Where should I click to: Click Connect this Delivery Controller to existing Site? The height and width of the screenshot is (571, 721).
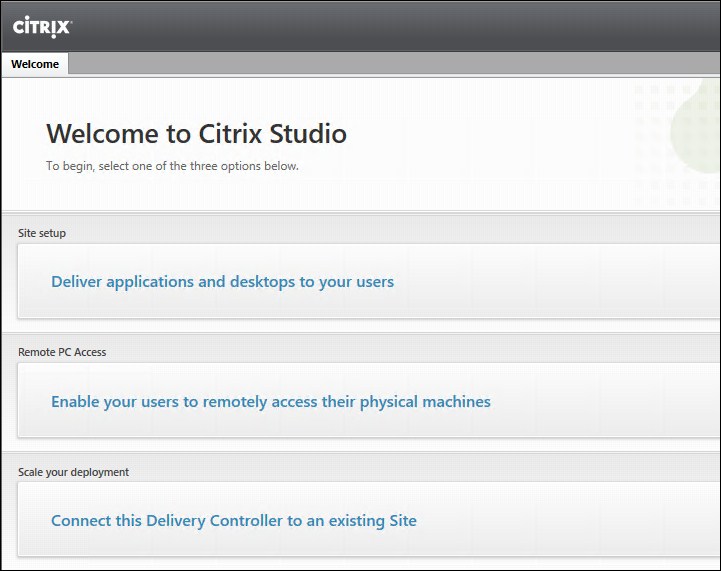click(x=234, y=521)
